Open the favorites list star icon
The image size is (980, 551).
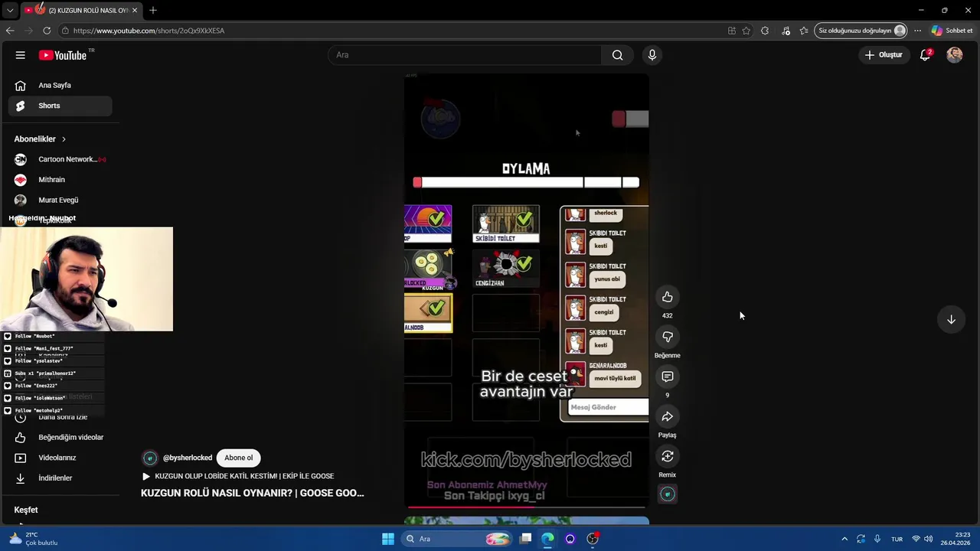click(x=804, y=31)
